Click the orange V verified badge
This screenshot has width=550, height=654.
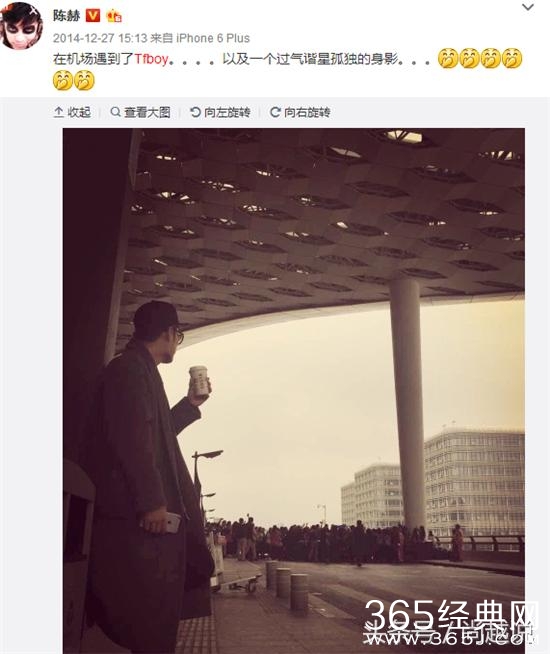(93, 16)
